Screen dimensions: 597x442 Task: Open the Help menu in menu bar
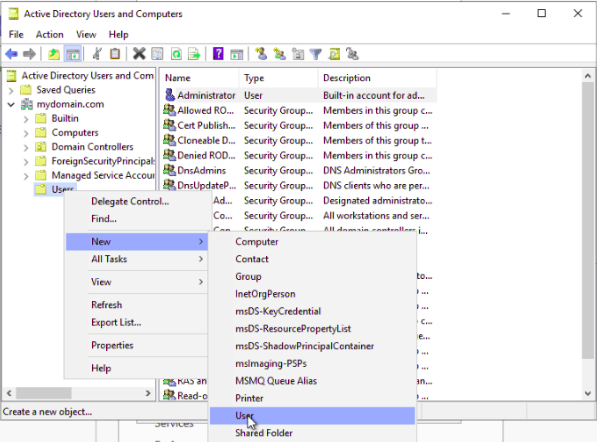click(118, 35)
